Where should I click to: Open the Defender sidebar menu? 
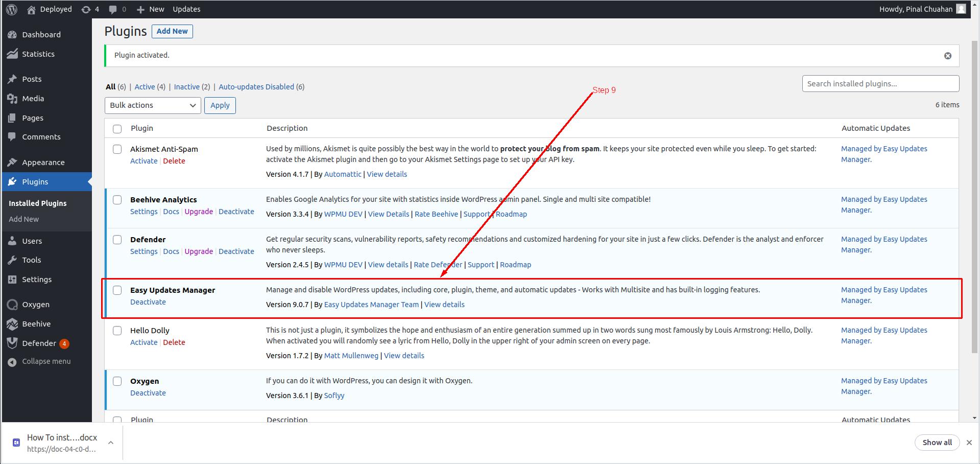pyautogui.click(x=39, y=343)
